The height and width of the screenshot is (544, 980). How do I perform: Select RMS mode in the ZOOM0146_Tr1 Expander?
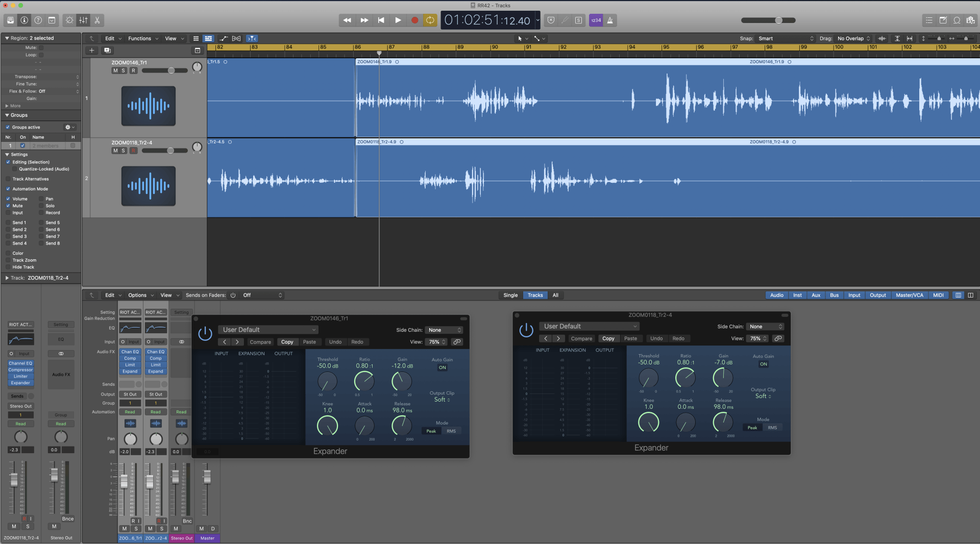tap(451, 431)
